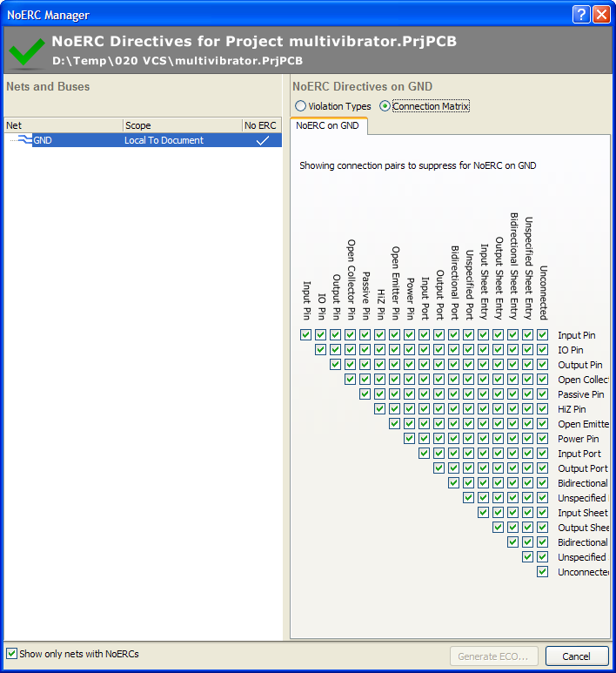616x673 pixels.
Task: Toggle Output Pin to Output Pin checkbox
Action: click(x=335, y=365)
